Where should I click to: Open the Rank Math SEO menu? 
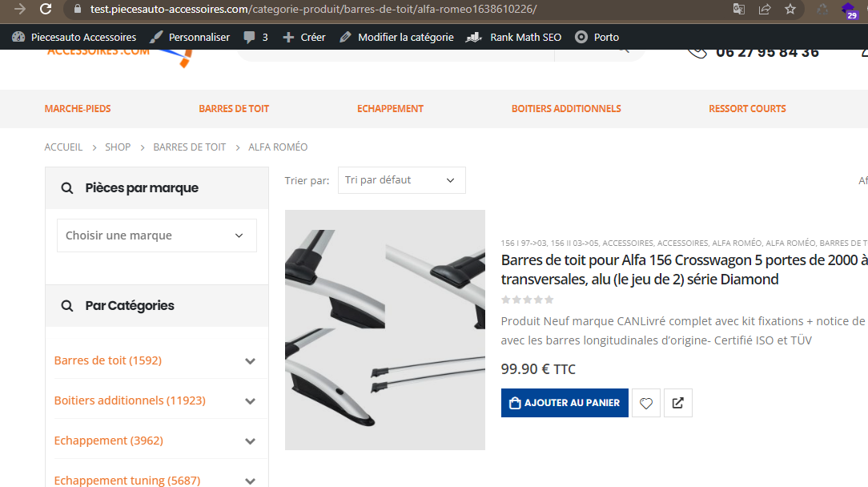click(513, 37)
